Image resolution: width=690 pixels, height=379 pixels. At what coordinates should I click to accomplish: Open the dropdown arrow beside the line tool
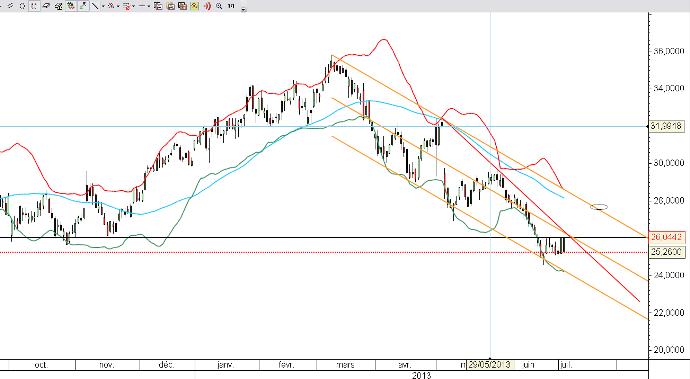[x=103, y=6]
